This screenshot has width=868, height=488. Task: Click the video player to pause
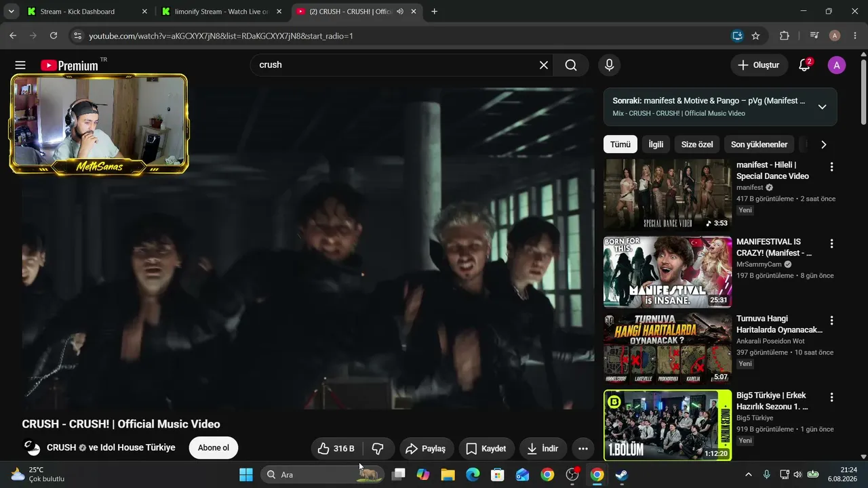[x=308, y=247]
